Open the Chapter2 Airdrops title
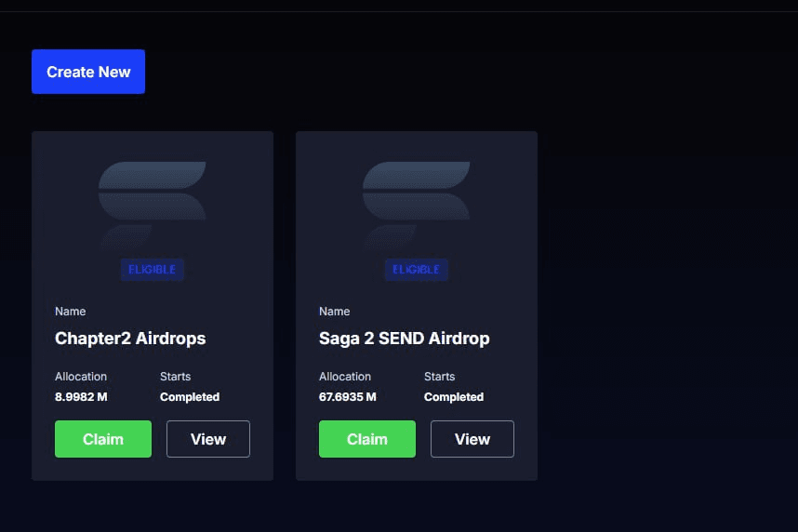Viewport: 798px width, 532px height. click(x=130, y=339)
